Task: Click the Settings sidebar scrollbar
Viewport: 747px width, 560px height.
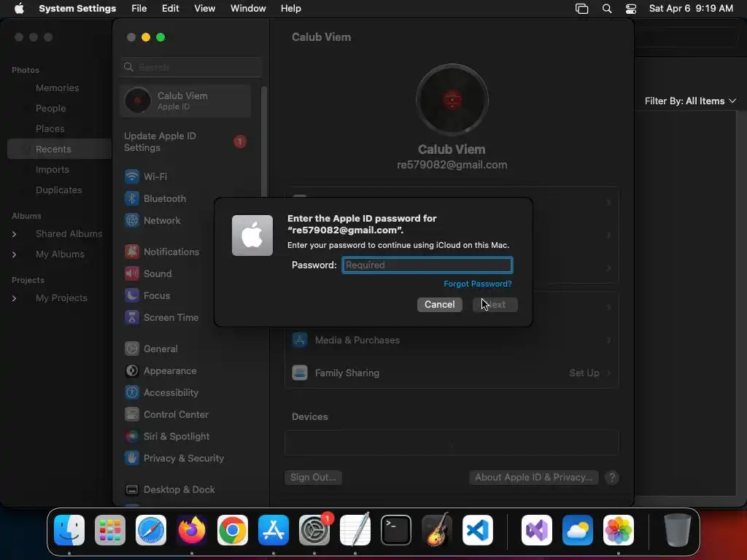Action: (264, 143)
